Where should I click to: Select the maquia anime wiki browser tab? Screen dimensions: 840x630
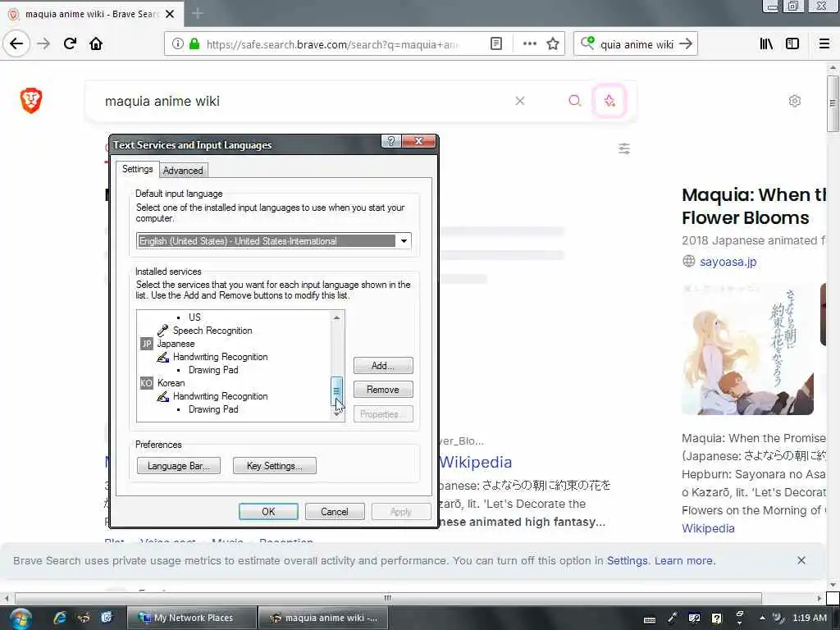pos(92,14)
